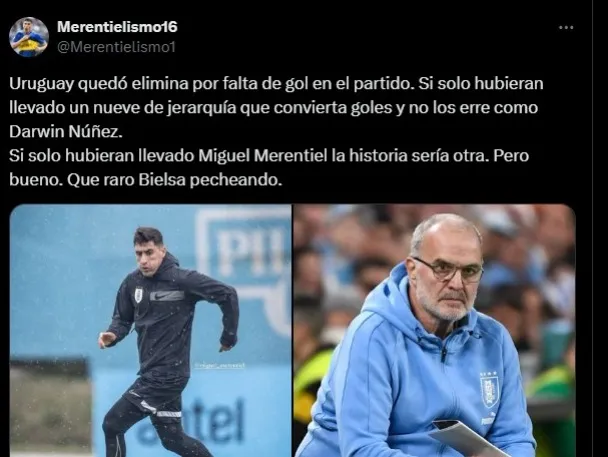
Task: Open the @Merentielismo1 handle link
Action: 116,47
